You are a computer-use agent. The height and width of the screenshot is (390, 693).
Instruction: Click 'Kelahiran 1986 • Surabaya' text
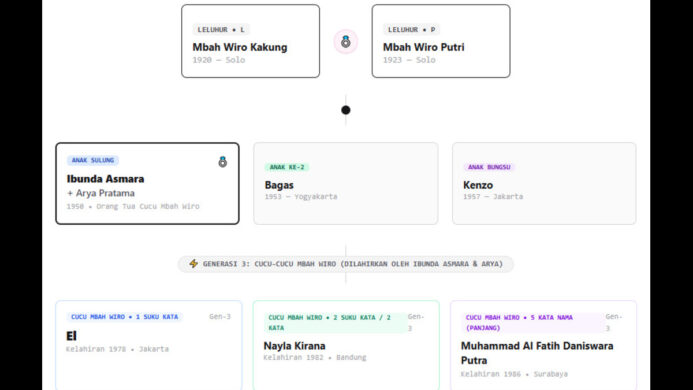pyautogui.click(x=514, y=374)
